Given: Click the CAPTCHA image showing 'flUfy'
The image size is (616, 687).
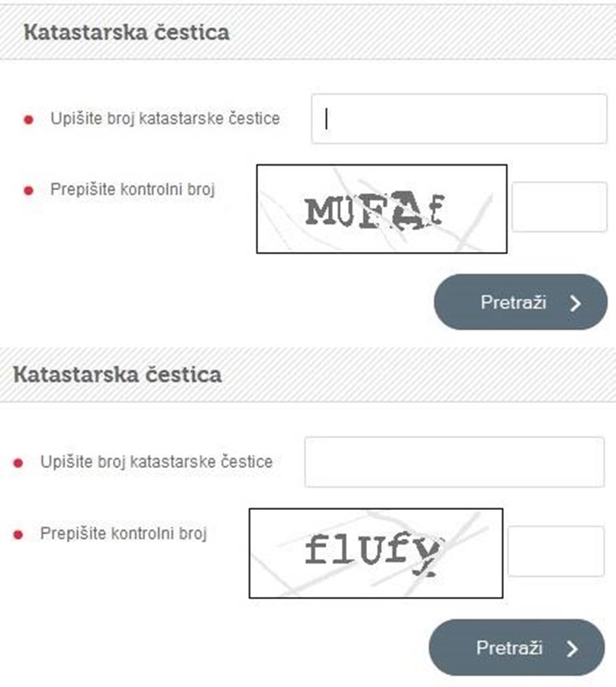Looking at the screenshot, I should [376, 552].
